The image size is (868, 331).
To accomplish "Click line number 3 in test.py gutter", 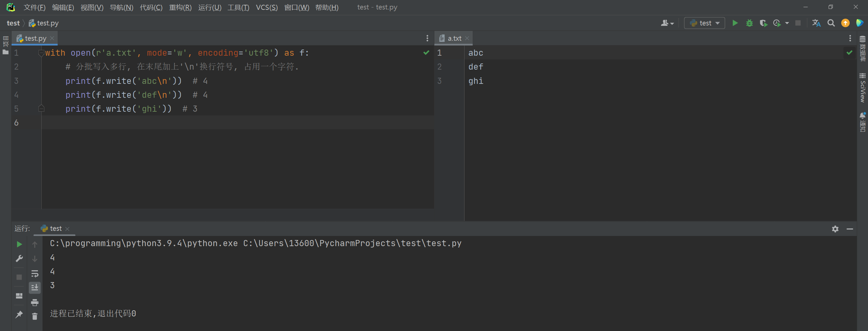I will 16,81.
